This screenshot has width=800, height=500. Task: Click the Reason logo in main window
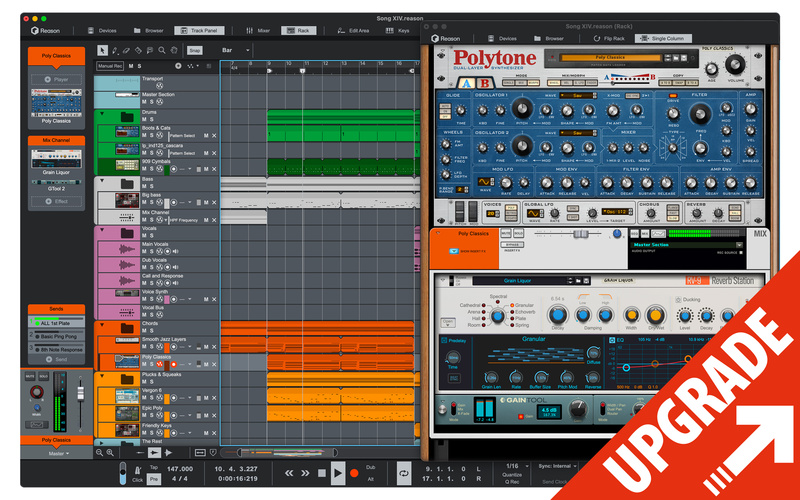(x=45, y=31)
